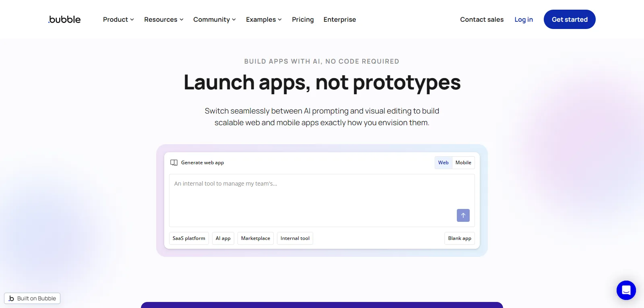Choose the Internal tool suggestion chip
The image size is (644, 308).
click(295, 238)
